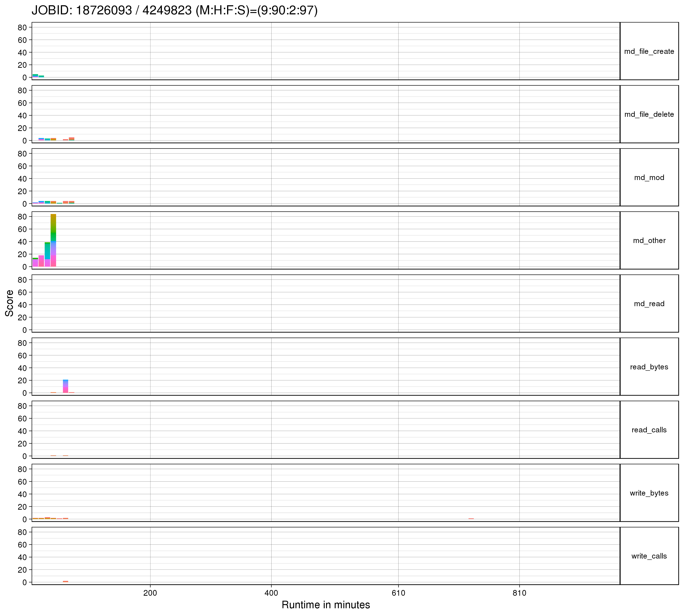Click the Runtime in minutes axis title
684x616 pixels.
coord(325,605)
